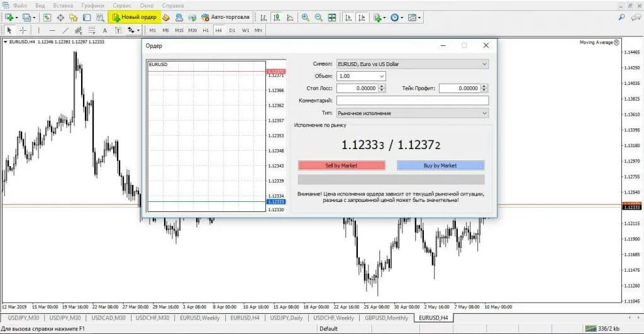Click into the Стоп Лосс field
Image resolution: width=644 pixels, height=334 pixels.
357,88
